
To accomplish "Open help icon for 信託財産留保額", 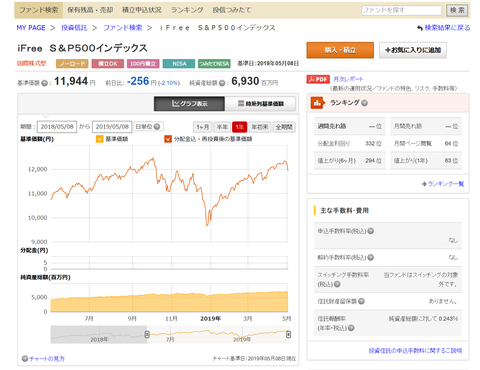I will [361, 301].
